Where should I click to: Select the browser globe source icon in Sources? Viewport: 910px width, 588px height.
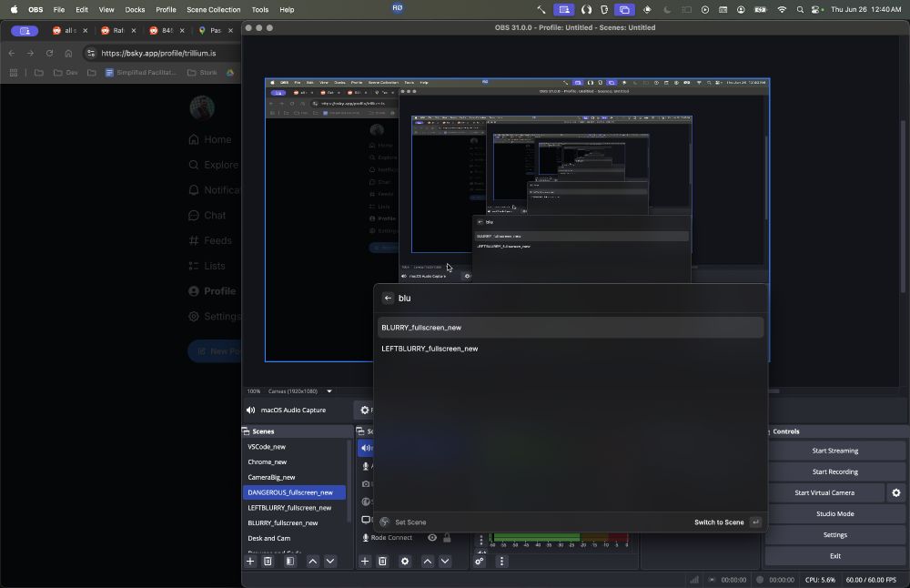(366, 502)
